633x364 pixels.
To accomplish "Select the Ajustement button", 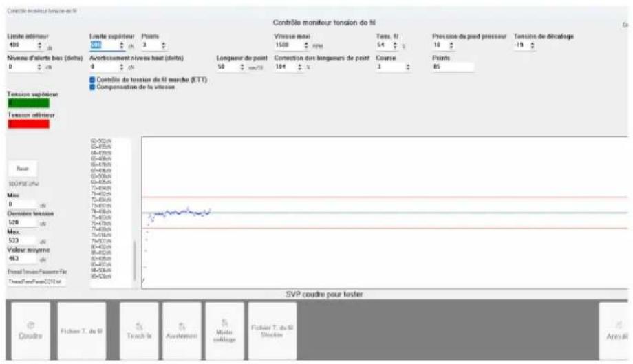I will tap(182, 331).
